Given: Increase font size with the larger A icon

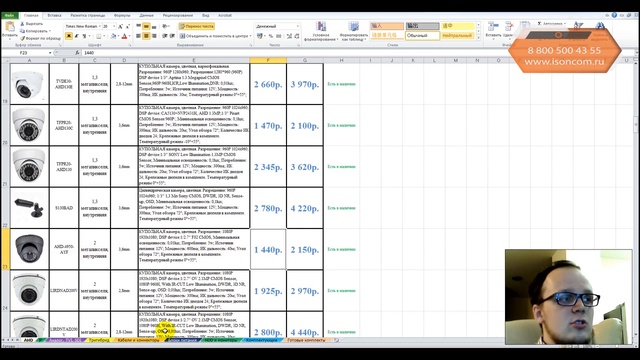Looking at the screenshot, I should 120,26.
